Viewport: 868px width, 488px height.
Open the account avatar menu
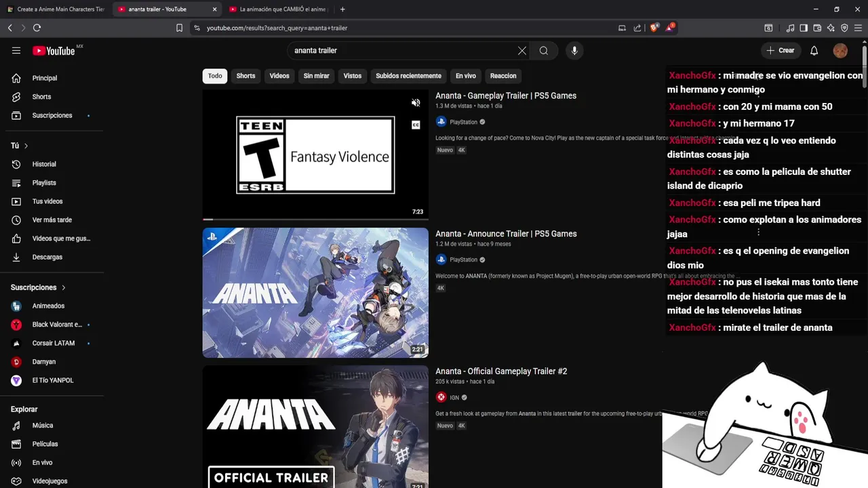[840, 51]
